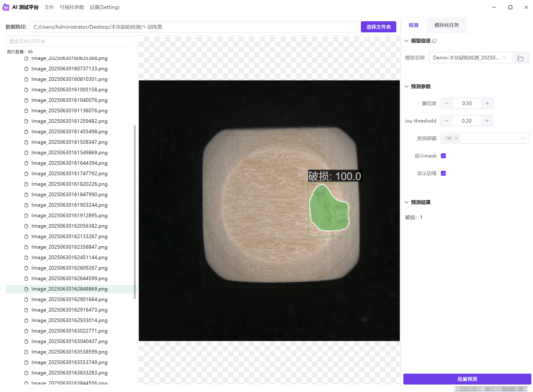Click the AI 测试平台 app logo

6,7
